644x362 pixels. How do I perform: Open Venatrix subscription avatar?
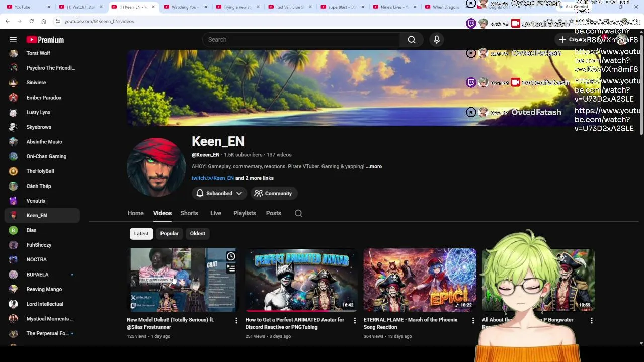tap(14, 201)
